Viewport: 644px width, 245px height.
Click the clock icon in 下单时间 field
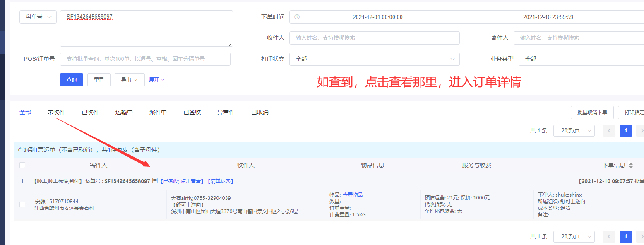click(297, 17)
